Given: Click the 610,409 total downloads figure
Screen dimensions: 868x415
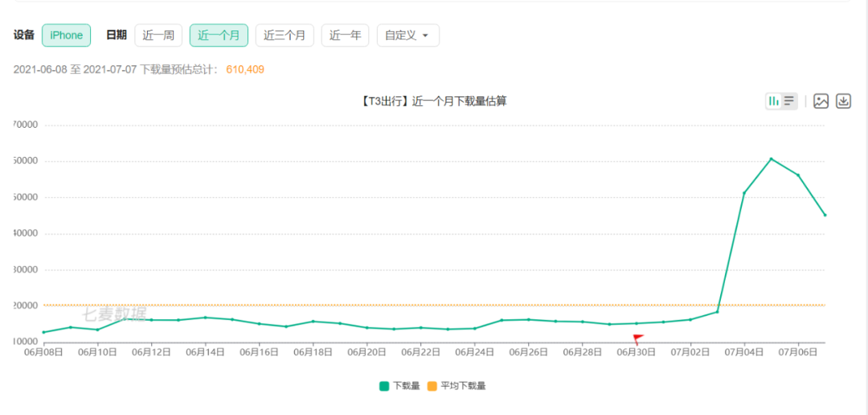Looking at the screenshot, I should click(245, 70).
